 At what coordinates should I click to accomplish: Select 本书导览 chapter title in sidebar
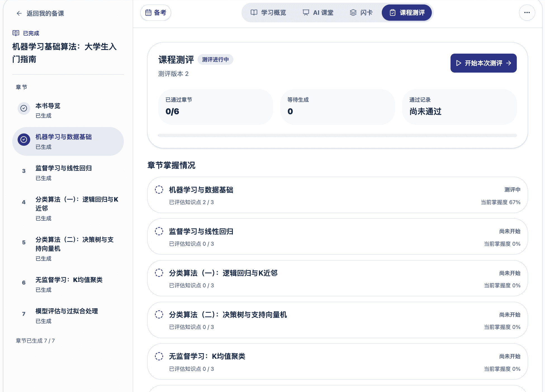pos(48,106)
